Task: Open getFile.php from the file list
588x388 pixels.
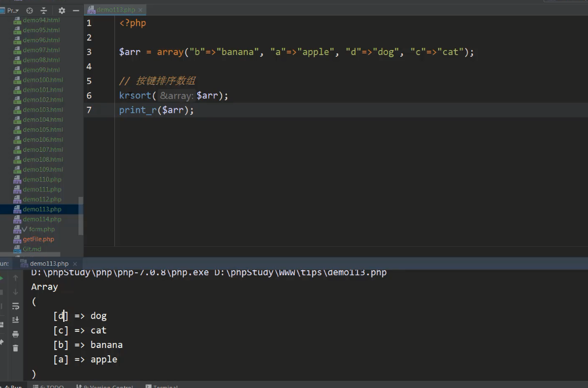Action: pyautogui.click(x=38, y=239)
